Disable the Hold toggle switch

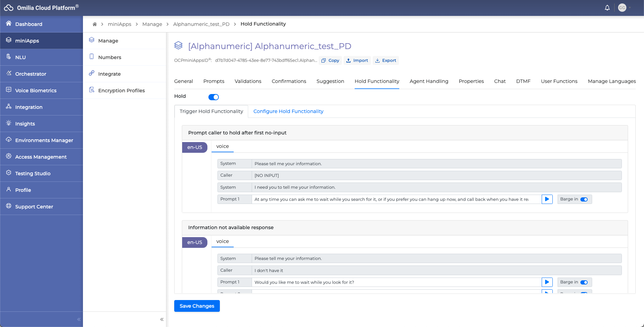[x=214, y=97]
